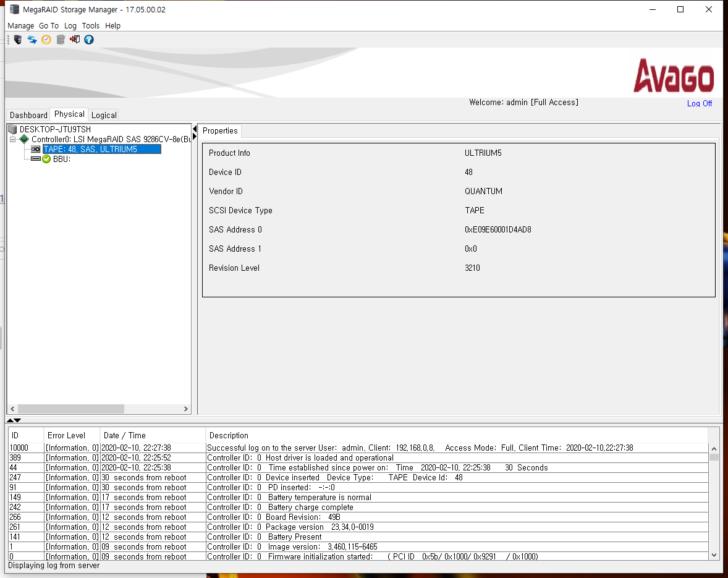Click the SCSI Device Type value TAPE

click(x=475, y=210)
